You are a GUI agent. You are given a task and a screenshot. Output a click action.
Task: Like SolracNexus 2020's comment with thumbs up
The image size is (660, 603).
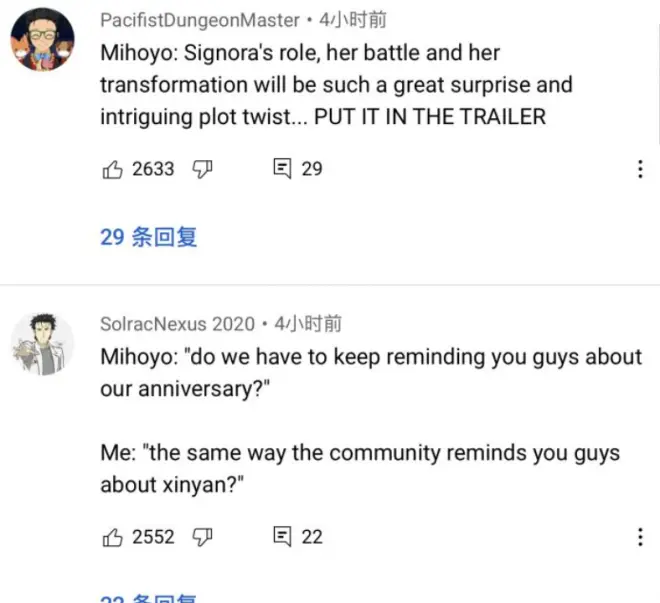[112, 537]
